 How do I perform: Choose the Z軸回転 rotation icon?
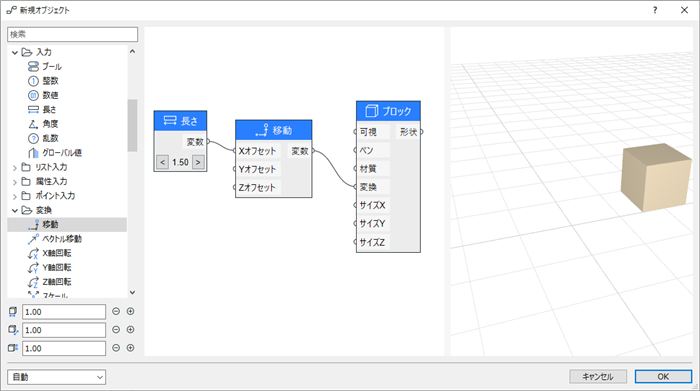coord(33,282)
